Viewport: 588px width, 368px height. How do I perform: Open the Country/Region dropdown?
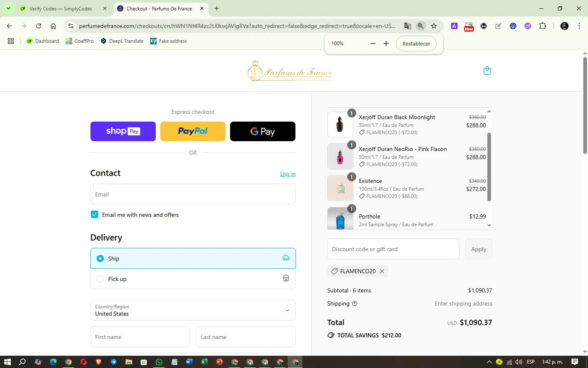point(193,310)
